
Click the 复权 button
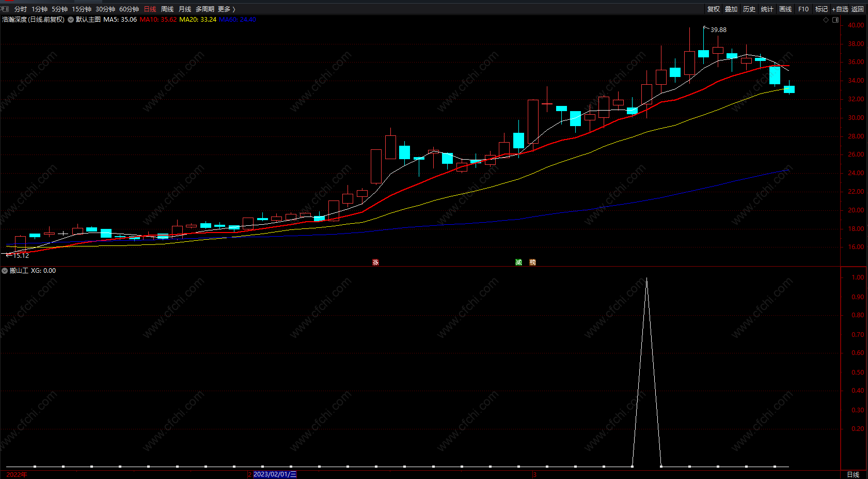[x=713, y=9]
